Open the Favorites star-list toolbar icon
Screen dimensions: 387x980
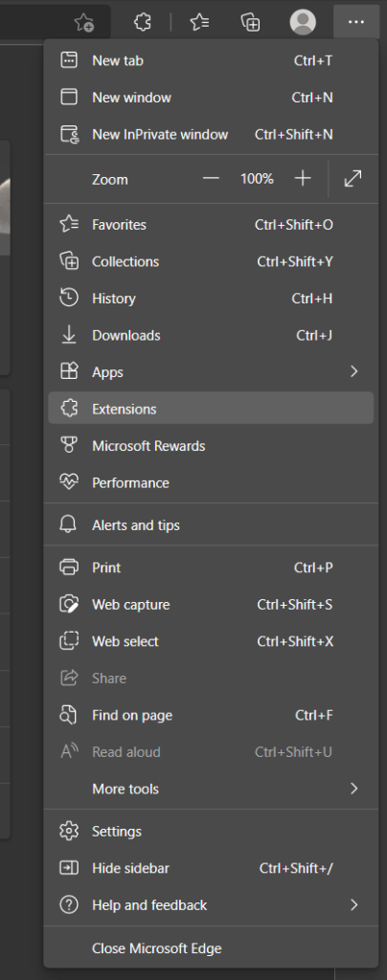pos(199,23)
